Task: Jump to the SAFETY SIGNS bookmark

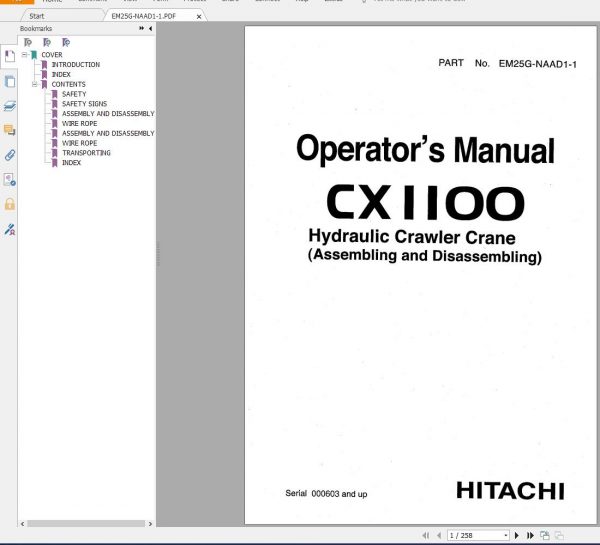Action: pos(85,104)
